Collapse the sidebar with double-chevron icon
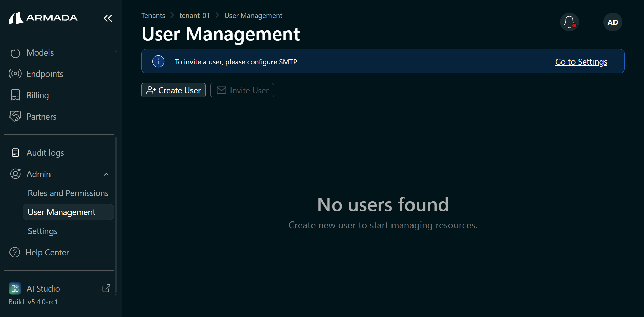The height and width of the screenshot is (317, 644). point(108,18)
